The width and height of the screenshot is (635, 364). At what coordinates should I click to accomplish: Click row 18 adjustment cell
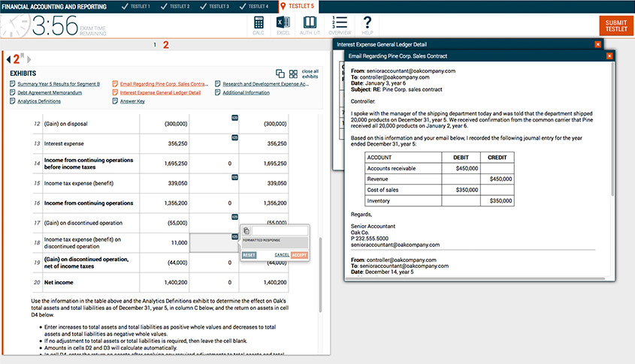point(214,242)
